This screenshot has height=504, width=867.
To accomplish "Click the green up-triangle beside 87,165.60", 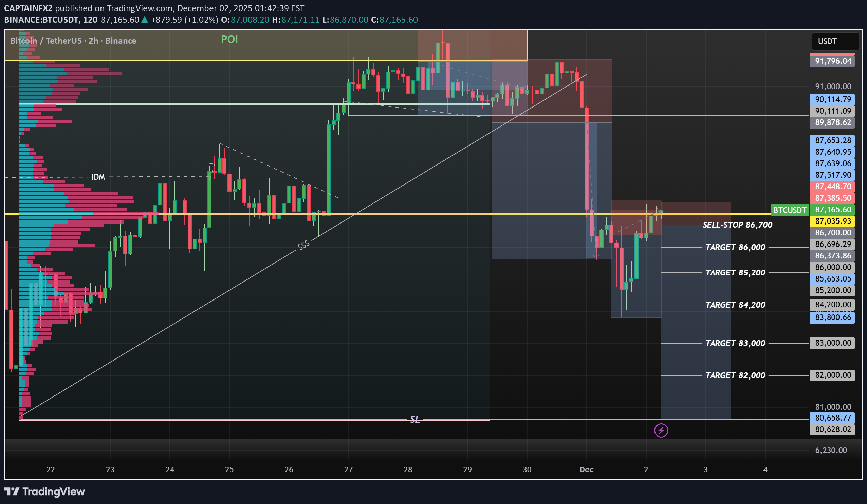I will (x=145, y=20).
